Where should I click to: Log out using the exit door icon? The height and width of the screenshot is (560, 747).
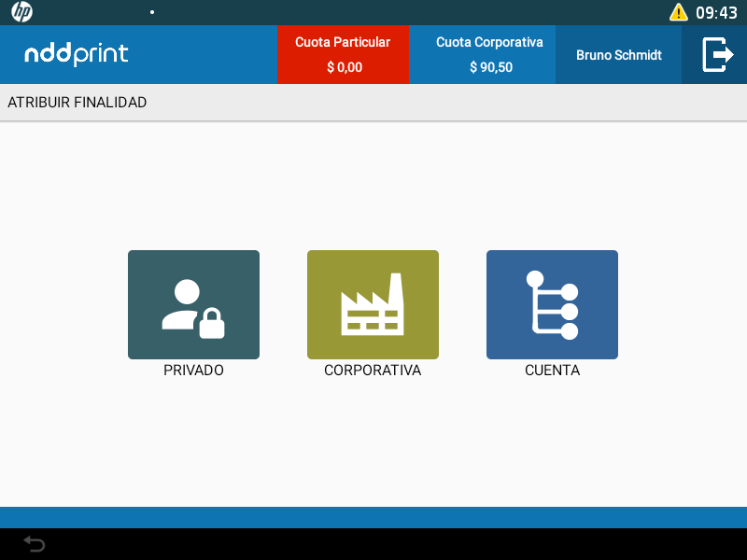coord(716,54)
